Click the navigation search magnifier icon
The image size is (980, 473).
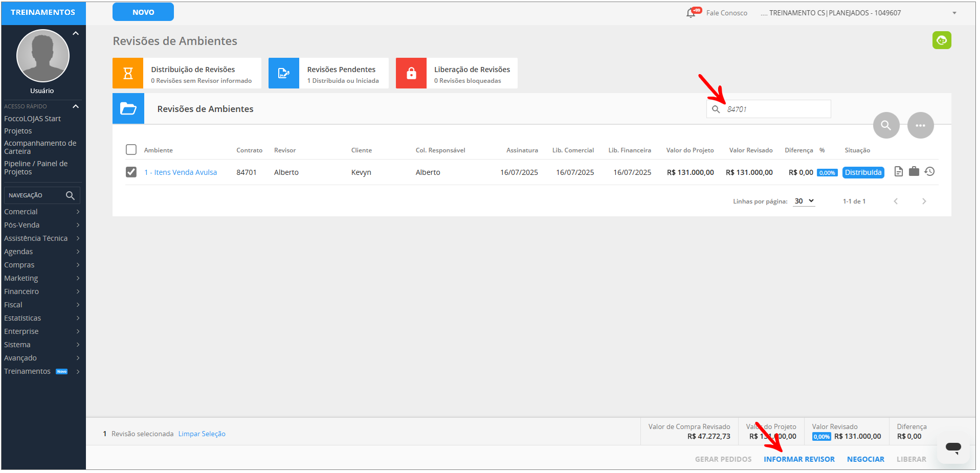pyautogui.click(x=70, y=195)
